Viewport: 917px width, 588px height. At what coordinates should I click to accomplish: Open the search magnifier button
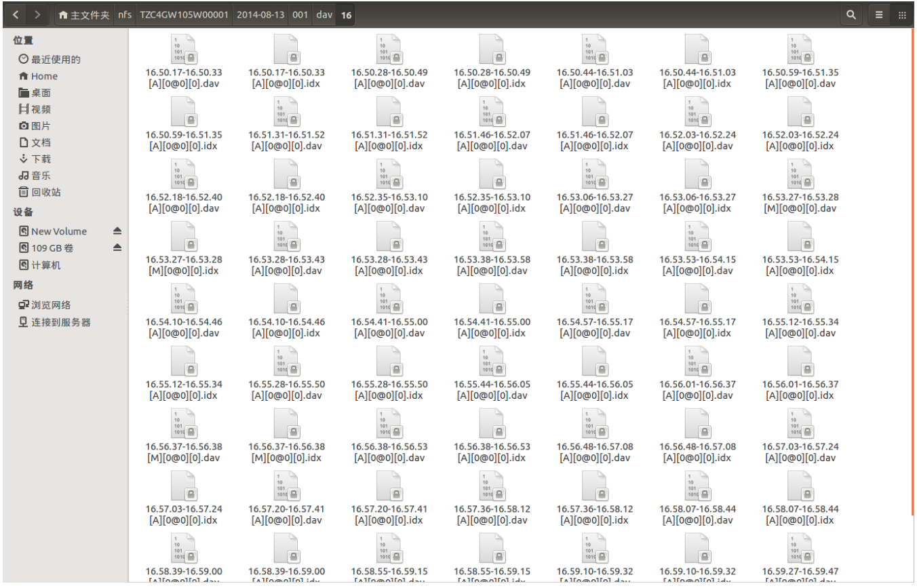851,14
